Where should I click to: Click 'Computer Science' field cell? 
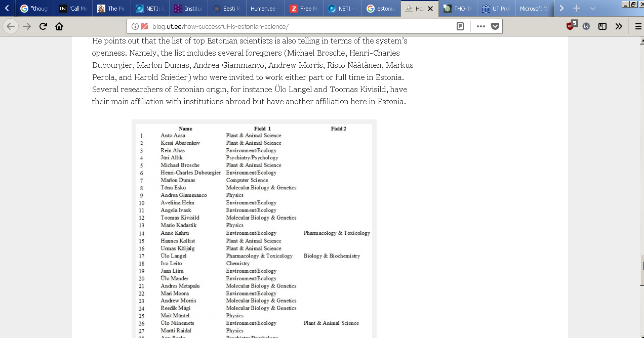tap(247, 180)
